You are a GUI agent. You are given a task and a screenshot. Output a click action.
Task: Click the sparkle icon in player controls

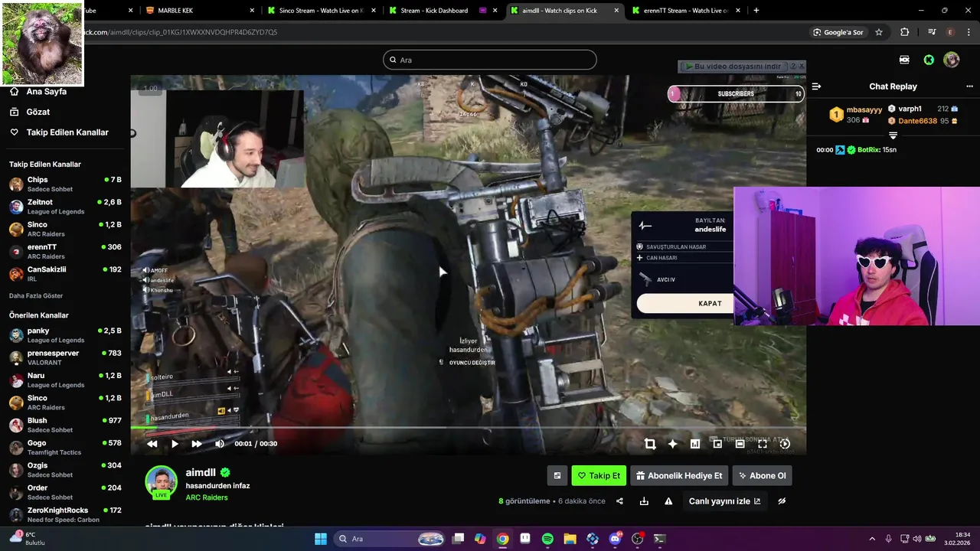672,444
